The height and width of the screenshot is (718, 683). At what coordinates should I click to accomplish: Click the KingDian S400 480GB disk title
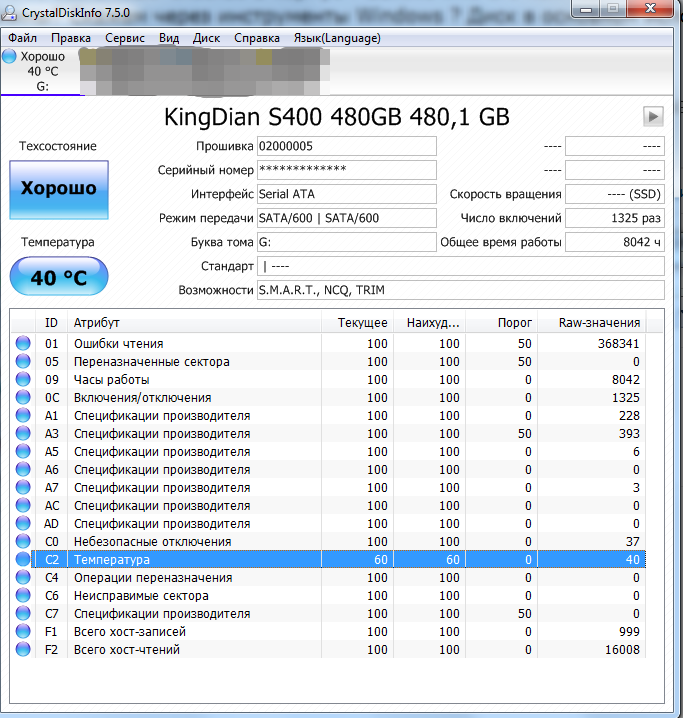tap(336, 117)
